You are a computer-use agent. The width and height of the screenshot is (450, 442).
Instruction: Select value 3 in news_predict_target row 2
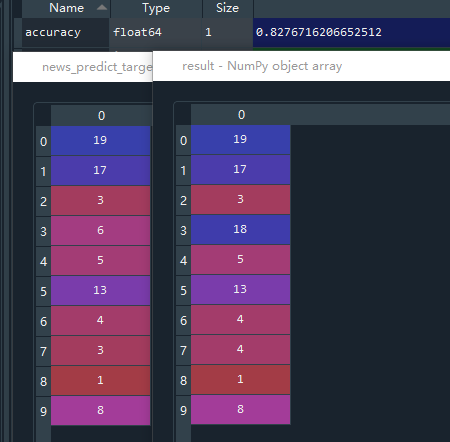(x=100, y=200)
